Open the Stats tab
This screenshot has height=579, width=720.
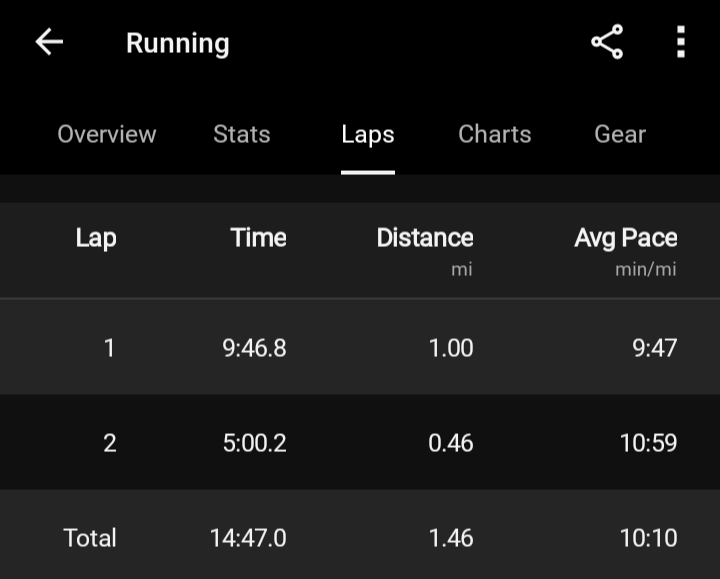(242, 134)
